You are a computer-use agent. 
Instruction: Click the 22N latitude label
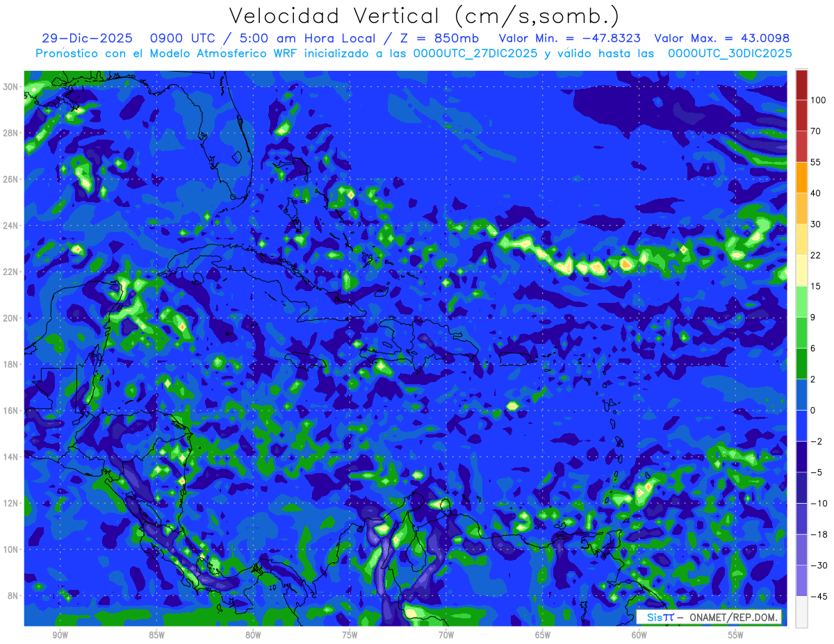[11, 272]
